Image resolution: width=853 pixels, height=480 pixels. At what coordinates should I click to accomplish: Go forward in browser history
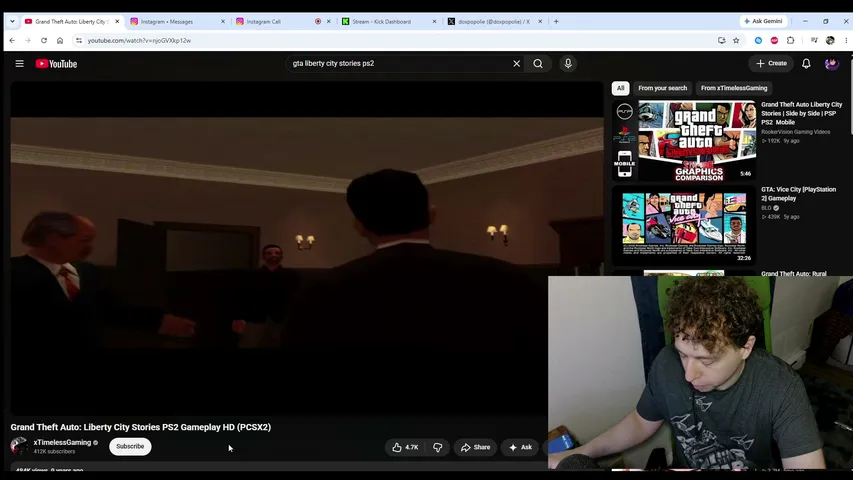[x=28, y=40]
